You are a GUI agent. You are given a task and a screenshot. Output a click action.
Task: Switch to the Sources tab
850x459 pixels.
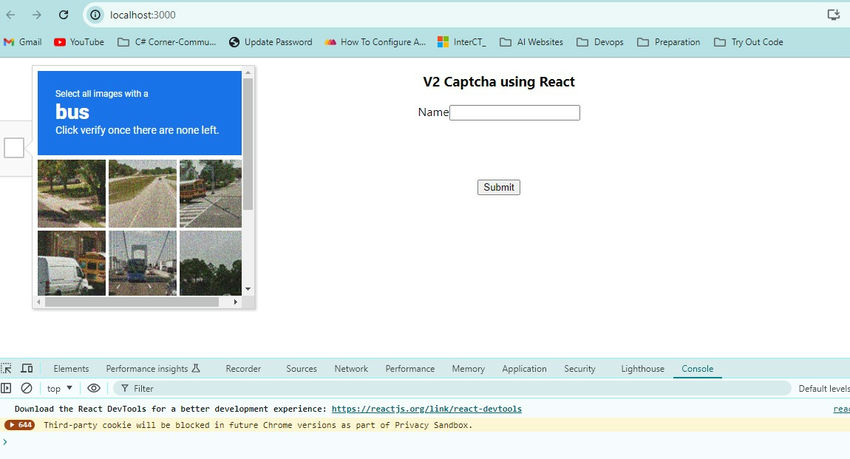(301, 369)
